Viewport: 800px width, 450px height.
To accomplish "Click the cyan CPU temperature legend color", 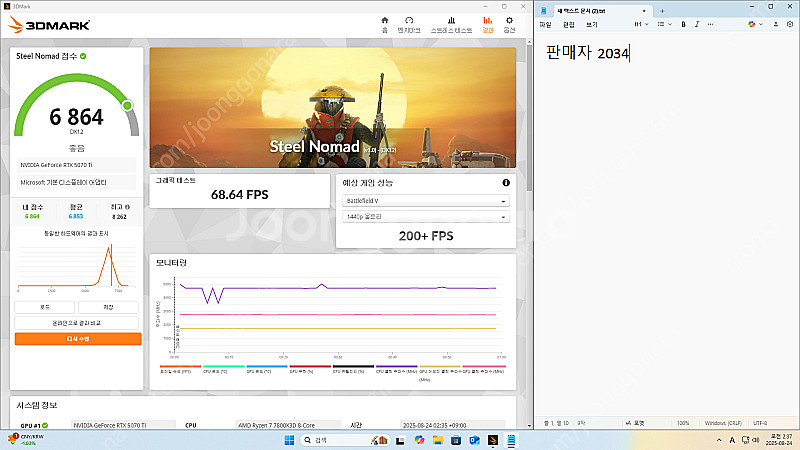I will pyautogui.click(x=223, y=366).
